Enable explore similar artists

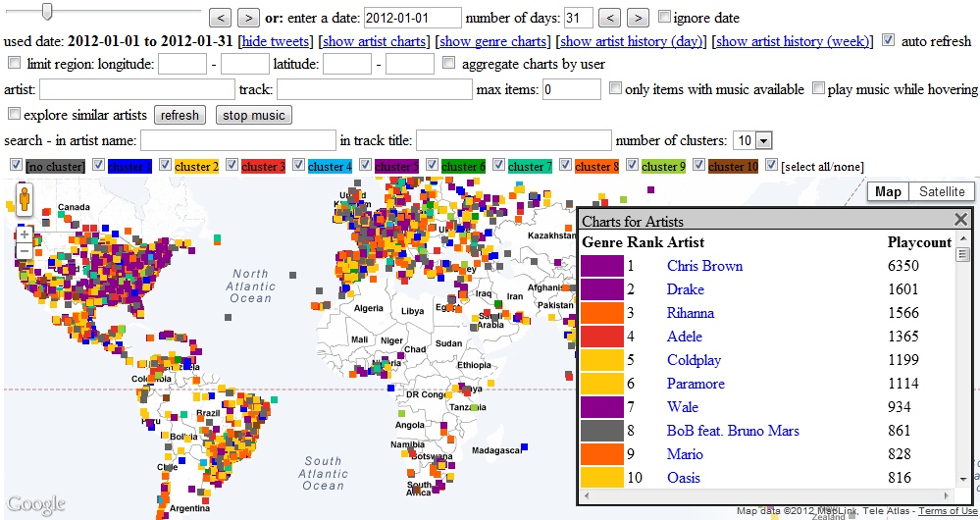[14, 114]
